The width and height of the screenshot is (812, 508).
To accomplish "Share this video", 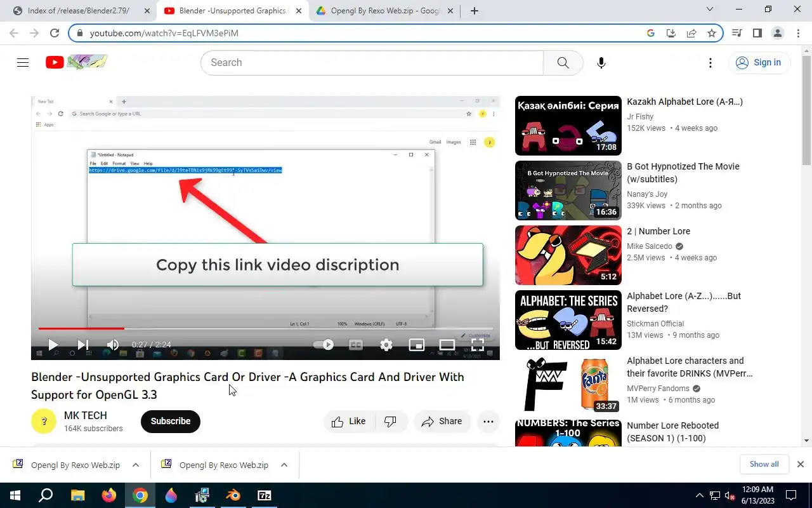I will click(x=442, y=421).
